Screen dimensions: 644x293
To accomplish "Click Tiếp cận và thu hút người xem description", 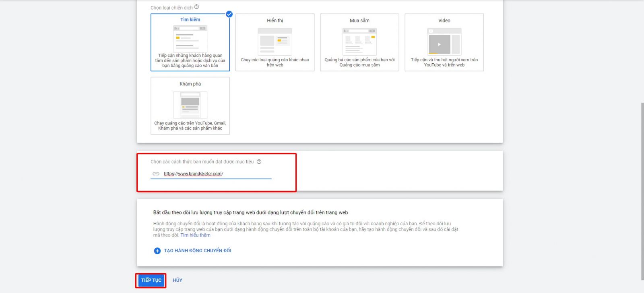I will pyautogui.click(x=444, y=62).
